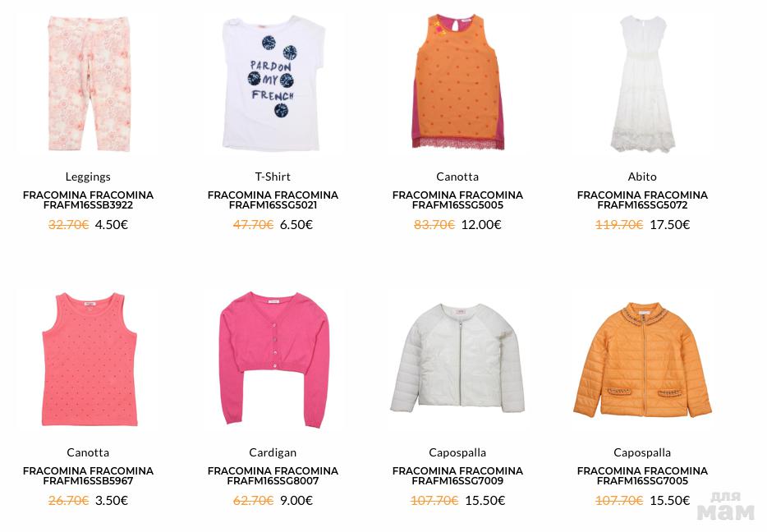Open the Pardon My French T-Shirt image
This screenshot has height=532, width=767.
click(273, 84)
